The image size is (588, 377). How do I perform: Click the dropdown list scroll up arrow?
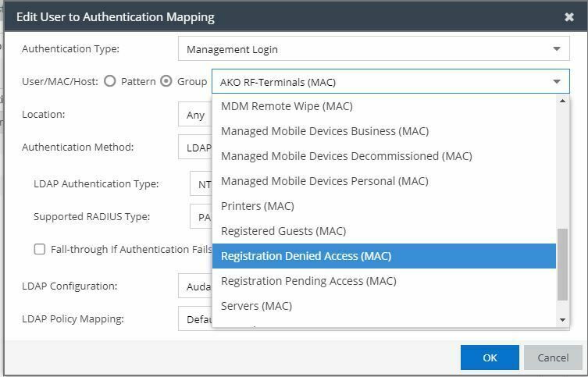click(x=562, y=101)
